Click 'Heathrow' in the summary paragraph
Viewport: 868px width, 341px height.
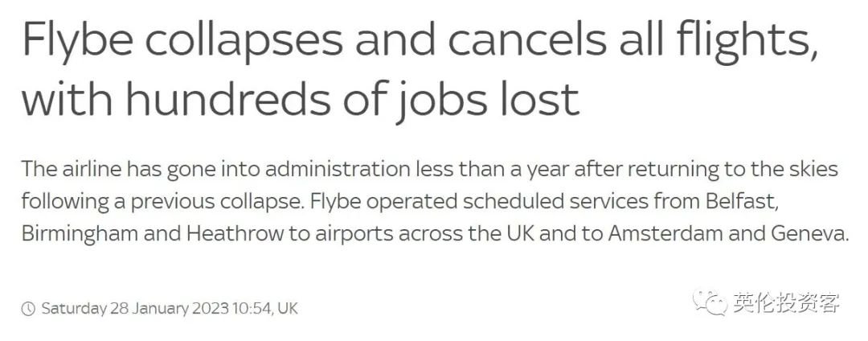(x=235, y=233)
